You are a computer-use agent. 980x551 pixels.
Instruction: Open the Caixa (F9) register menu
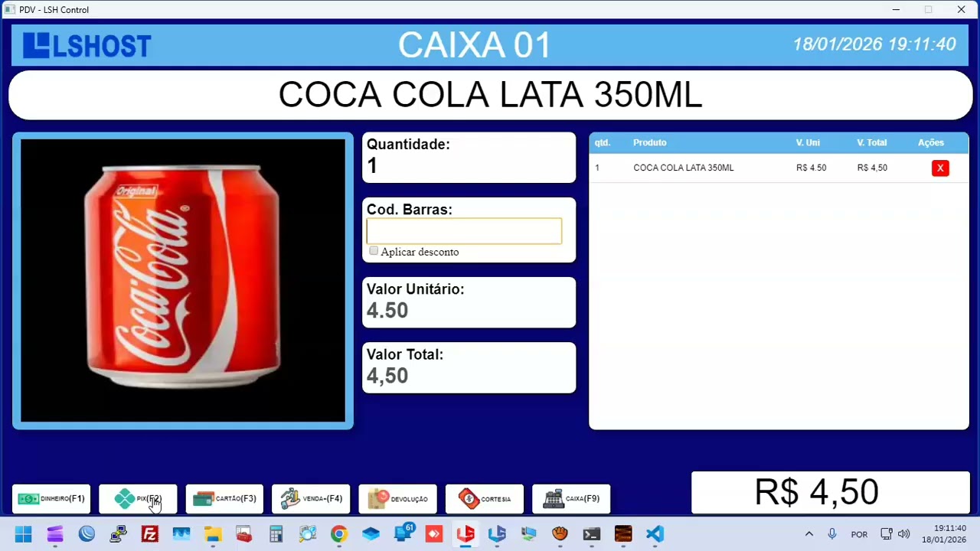click(571, 499)
